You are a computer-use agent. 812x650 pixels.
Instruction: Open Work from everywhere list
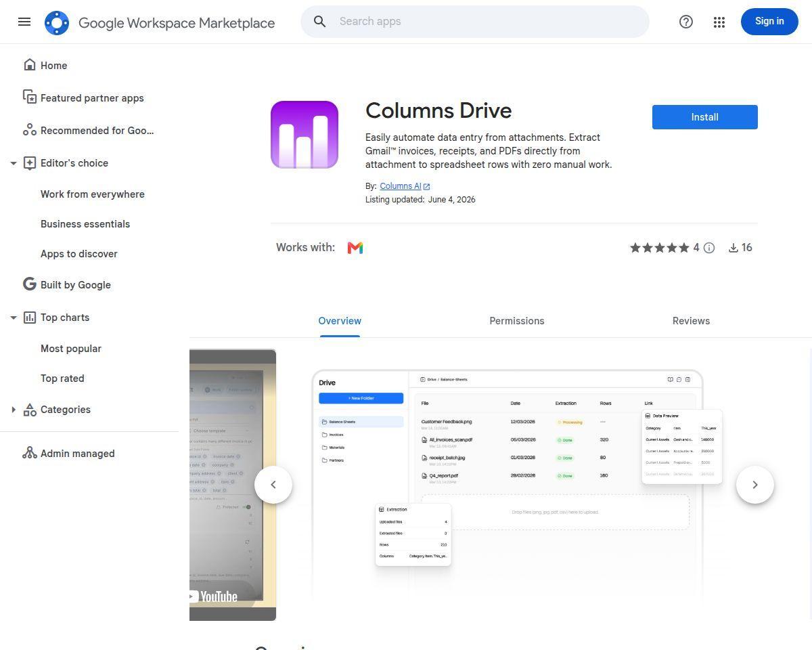[93, 194]
